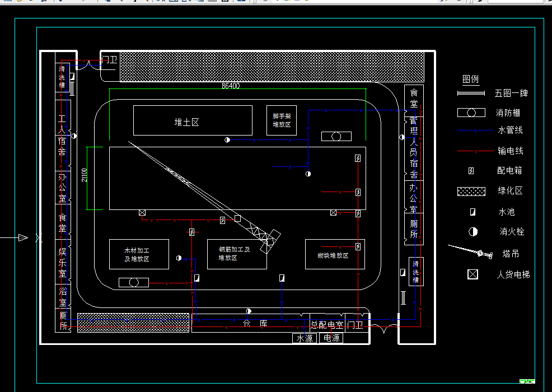Select the 砌块堆放区 label

pos(333,256)
